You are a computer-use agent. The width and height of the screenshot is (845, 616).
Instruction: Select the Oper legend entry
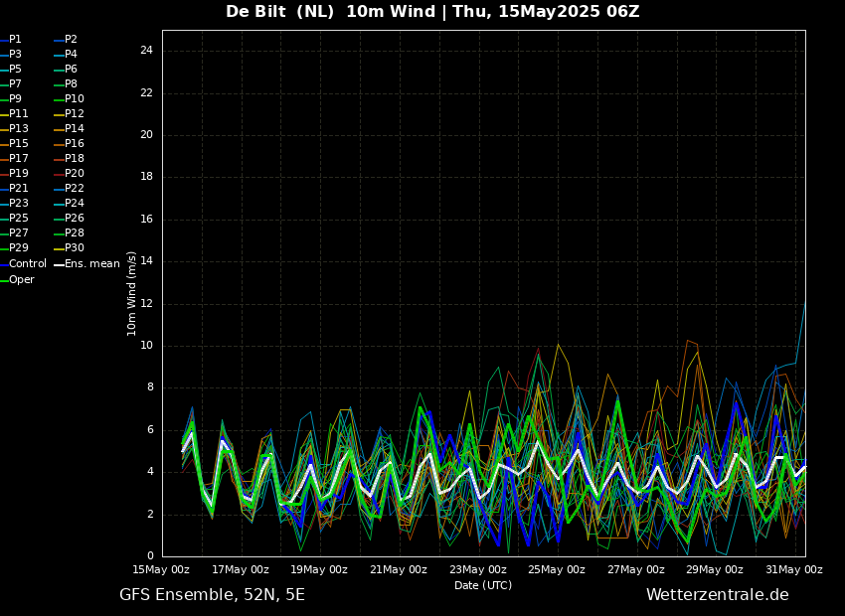coord(22,280)
